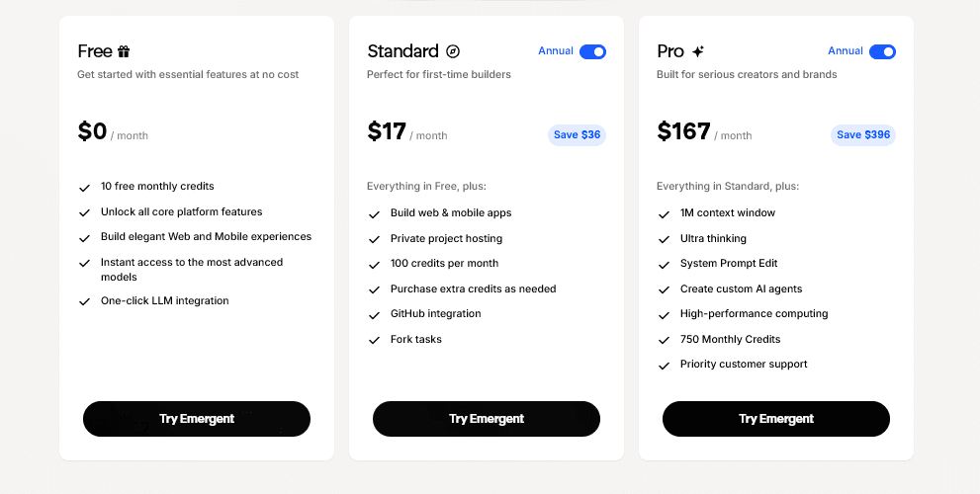The height and width of the screenshot is (494, 980).
Task: Click the Annual label on the Standard card
Action: (555, 51)
